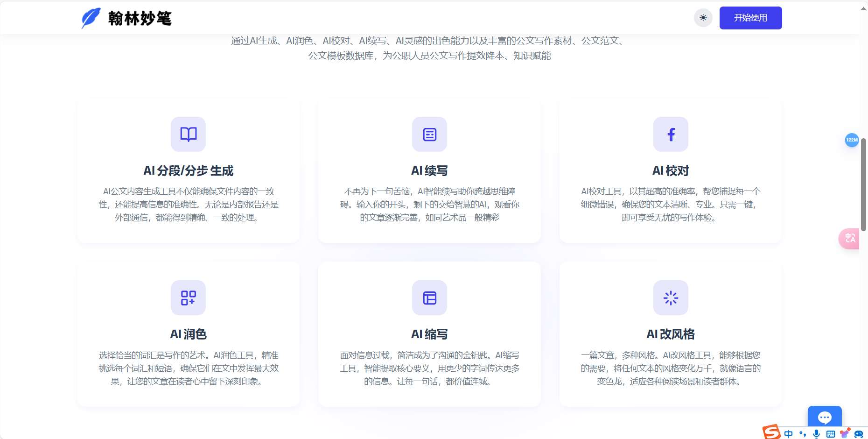Open the on-screen keyboard icon
The width and height of the screenshot is (868, 439).
point(830,433)
